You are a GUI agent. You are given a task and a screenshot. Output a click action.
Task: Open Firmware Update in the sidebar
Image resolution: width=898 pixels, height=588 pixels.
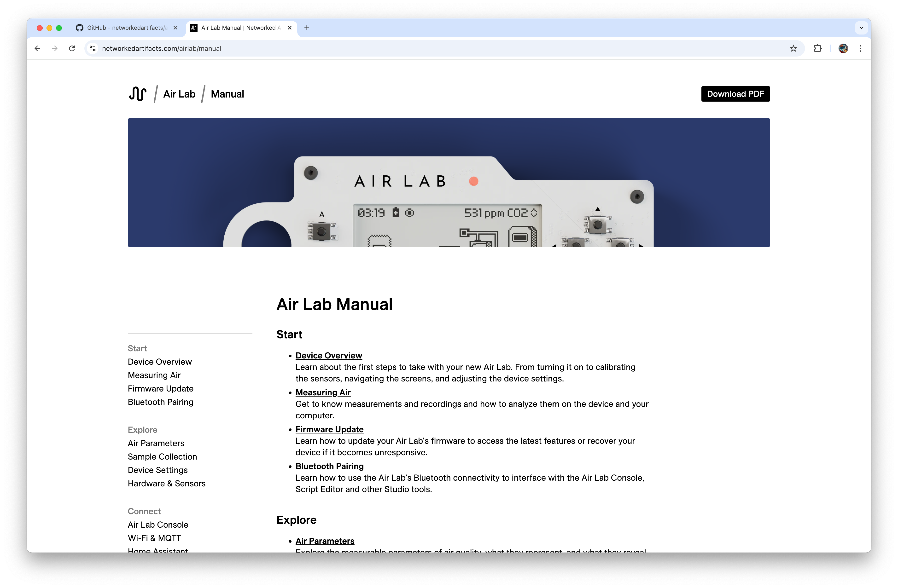click(160, 388)
